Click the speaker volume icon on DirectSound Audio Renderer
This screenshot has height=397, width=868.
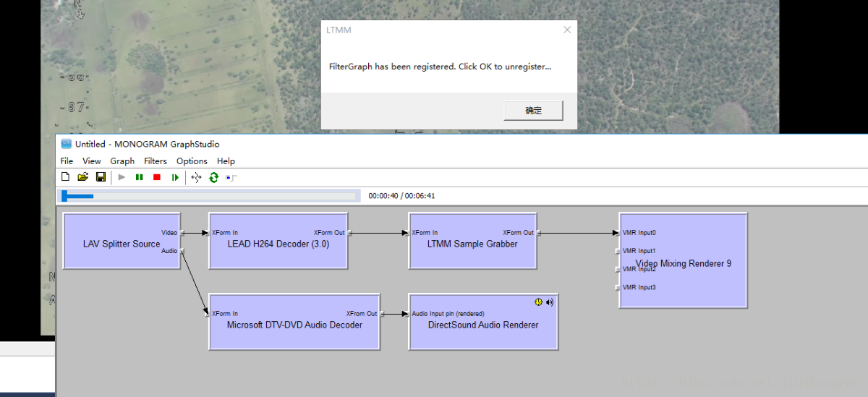pos(550,302)
